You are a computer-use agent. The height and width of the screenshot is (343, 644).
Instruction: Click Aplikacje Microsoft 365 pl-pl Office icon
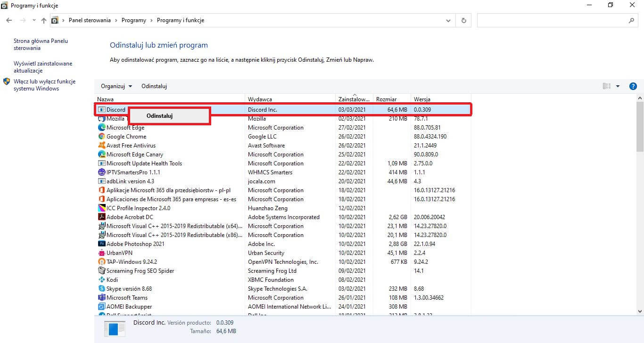click(101, 190)
